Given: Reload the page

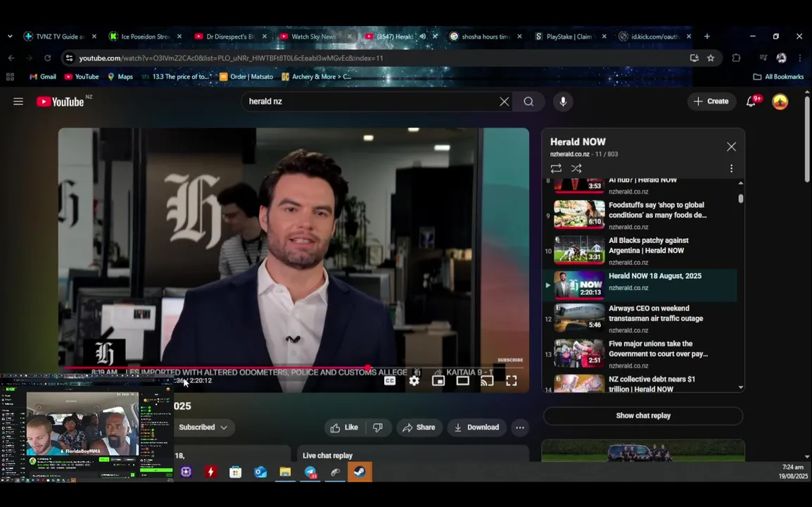Looking at the screenshot, I should coord(48,58).
